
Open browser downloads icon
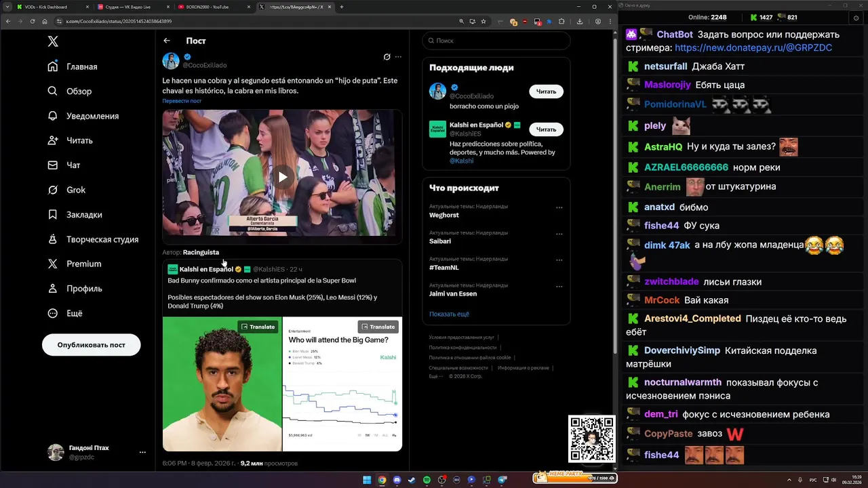coord(580,22)
